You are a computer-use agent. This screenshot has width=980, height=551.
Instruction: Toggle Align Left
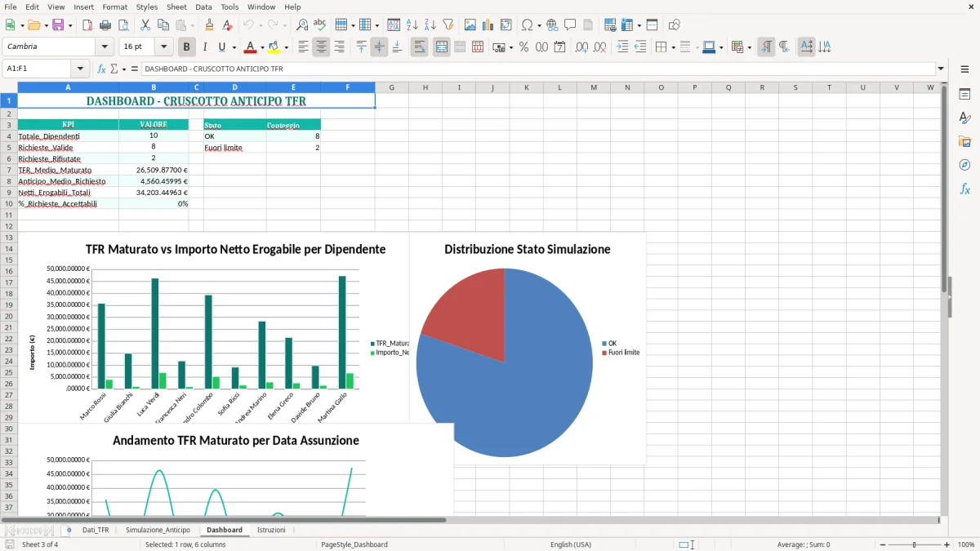(x=303, y=47)
